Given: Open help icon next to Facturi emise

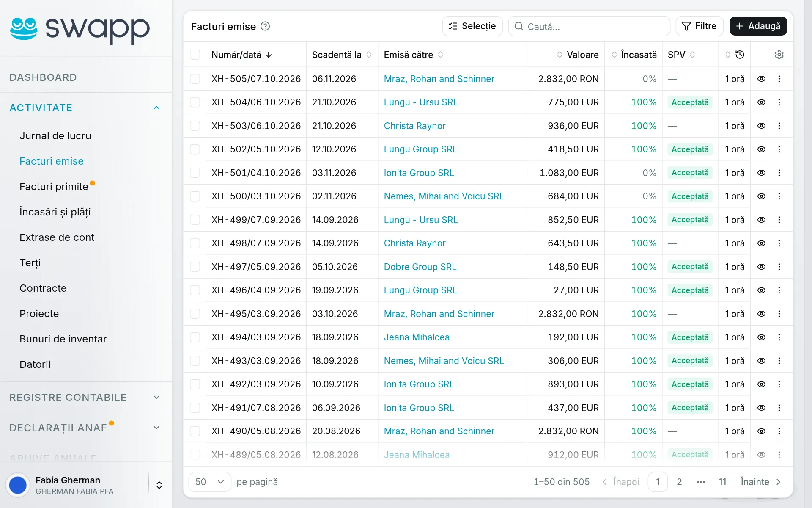Looking at the screenshot, I should pos(265,26).
